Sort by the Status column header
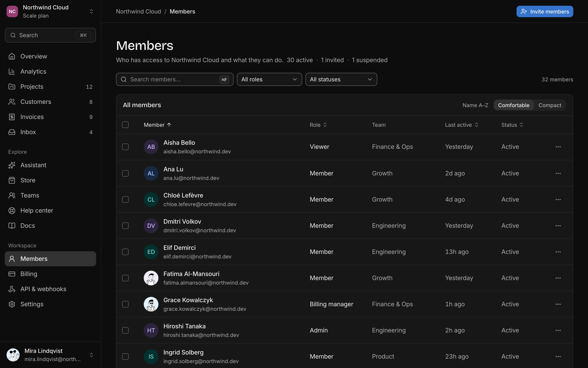Viewport: 588px width, 368px height. pos(512,125)
